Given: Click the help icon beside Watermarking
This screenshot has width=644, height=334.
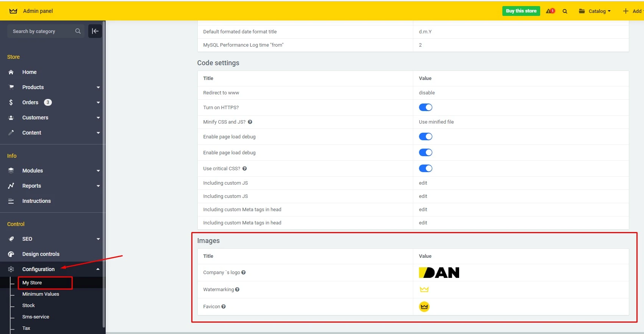Looking at the screenshot, I should pyautogui.click(x=237, y=289).
